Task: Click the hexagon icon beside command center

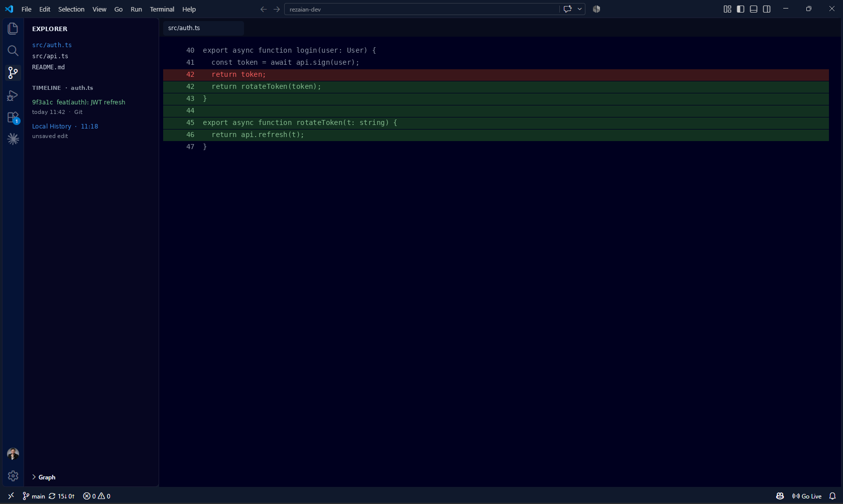Action: tap(596, 9)
